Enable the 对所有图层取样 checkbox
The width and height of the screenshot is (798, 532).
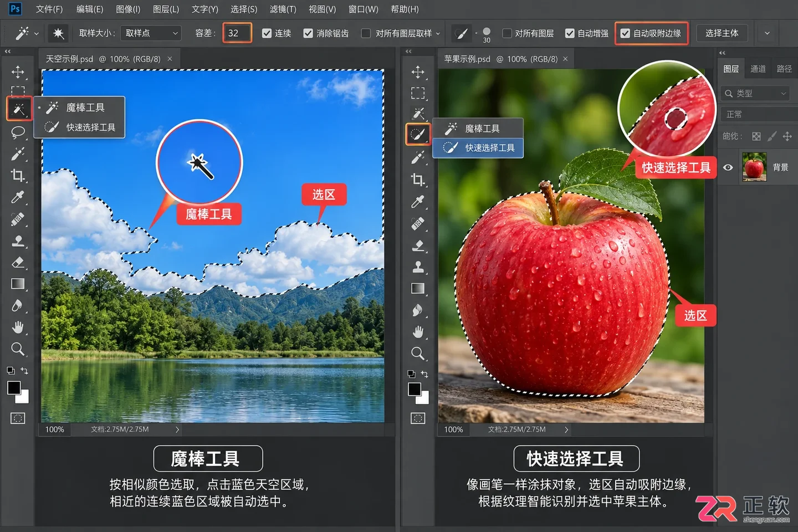[366, 33]
